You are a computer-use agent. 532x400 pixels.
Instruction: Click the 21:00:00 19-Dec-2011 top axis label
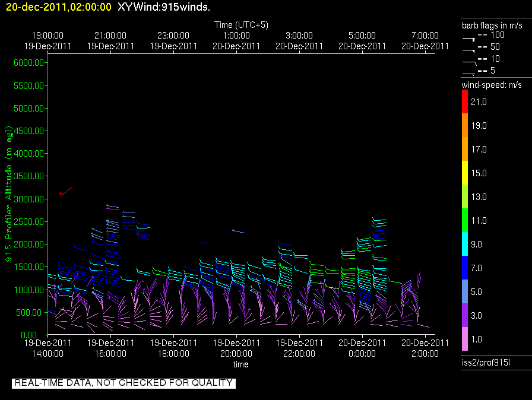pyautogui.click(x=110, y=41)
